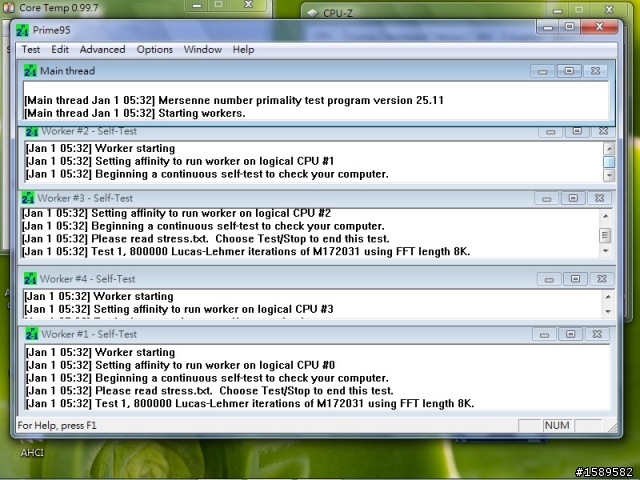The image size is (640, 480).
Task: Click Worker #3 'Test 1, 800000 Lucas-Lehmer' line
Action: point(246,251)
